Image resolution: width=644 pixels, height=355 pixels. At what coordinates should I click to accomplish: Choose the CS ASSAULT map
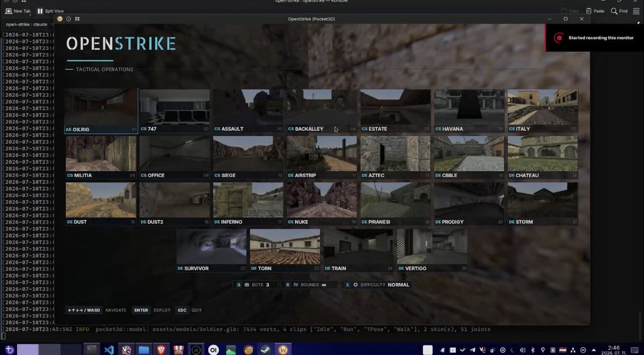pyautogui.click(x=248, y=111)
